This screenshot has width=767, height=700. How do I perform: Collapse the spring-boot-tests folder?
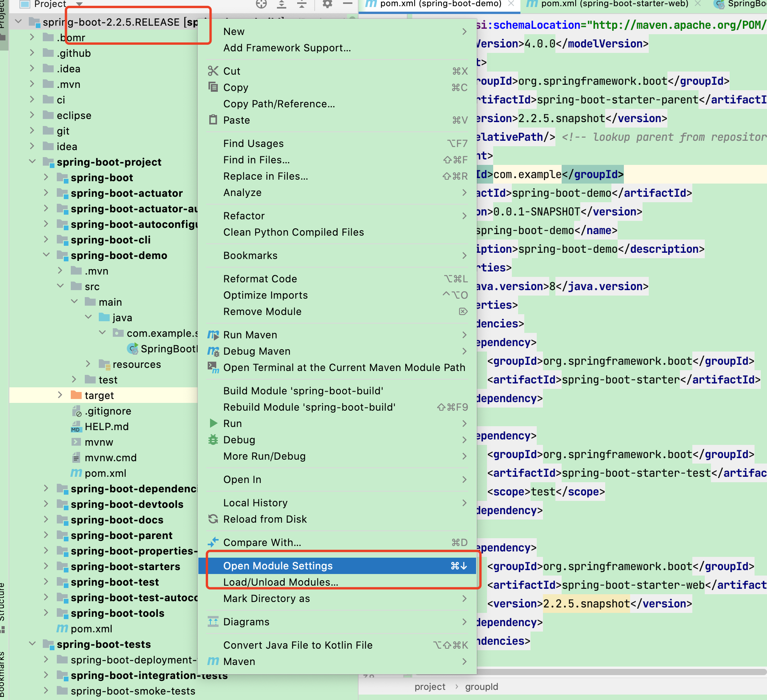tap(32, 644)
